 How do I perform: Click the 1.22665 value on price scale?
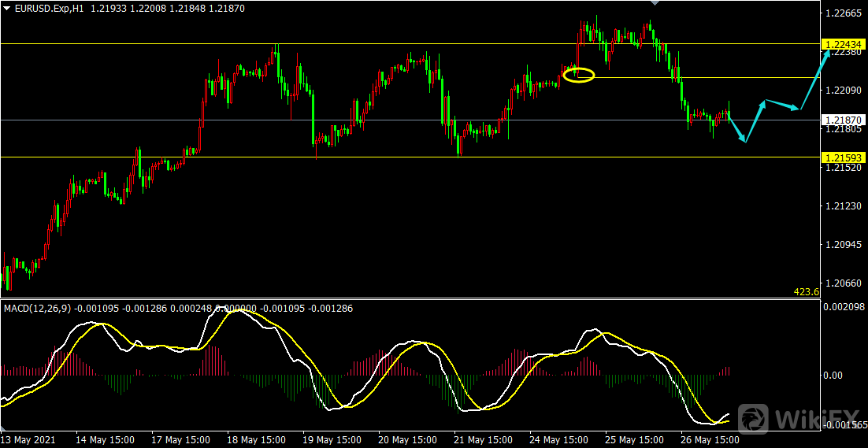click(x=842, y=13)
